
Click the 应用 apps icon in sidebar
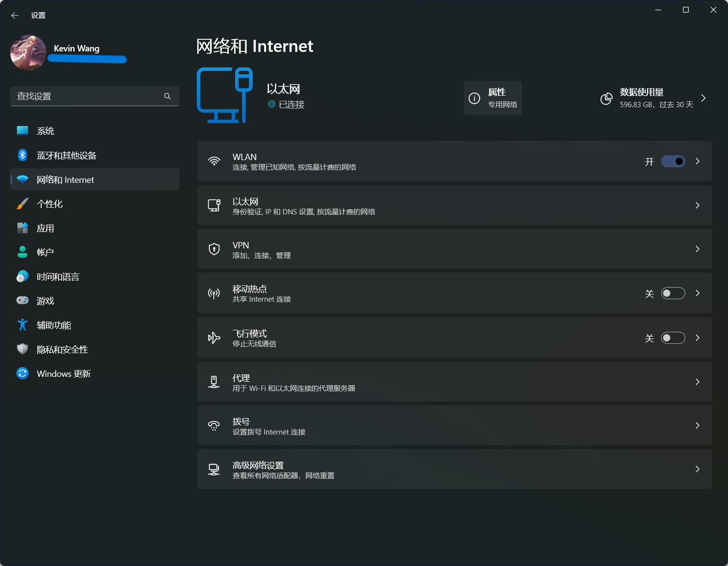pos(22,228)
